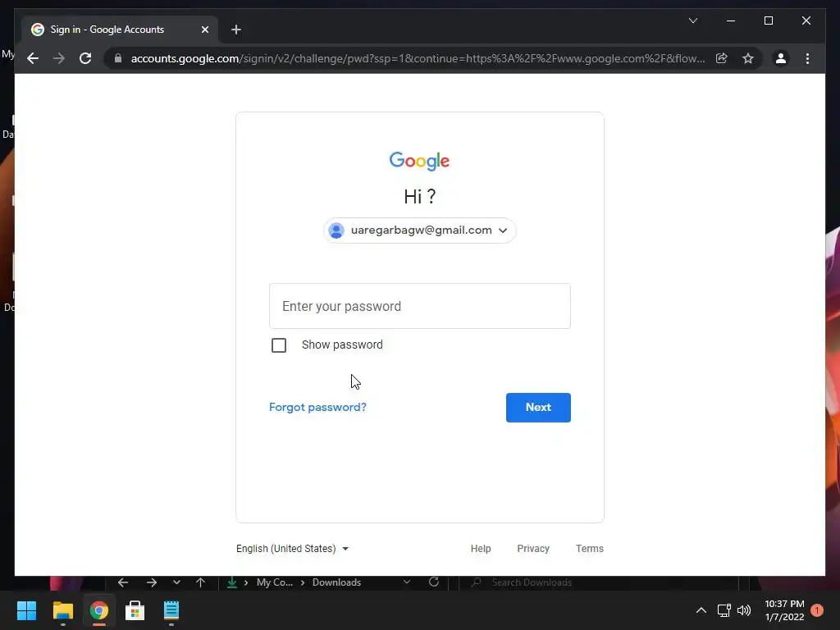Open the Notepad taskbar icon
The height and width of the screenshot is (630, 840).
point(171,610)
